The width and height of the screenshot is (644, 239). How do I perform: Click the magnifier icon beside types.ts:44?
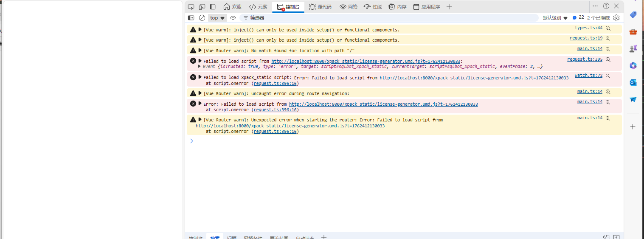(608, 28)
